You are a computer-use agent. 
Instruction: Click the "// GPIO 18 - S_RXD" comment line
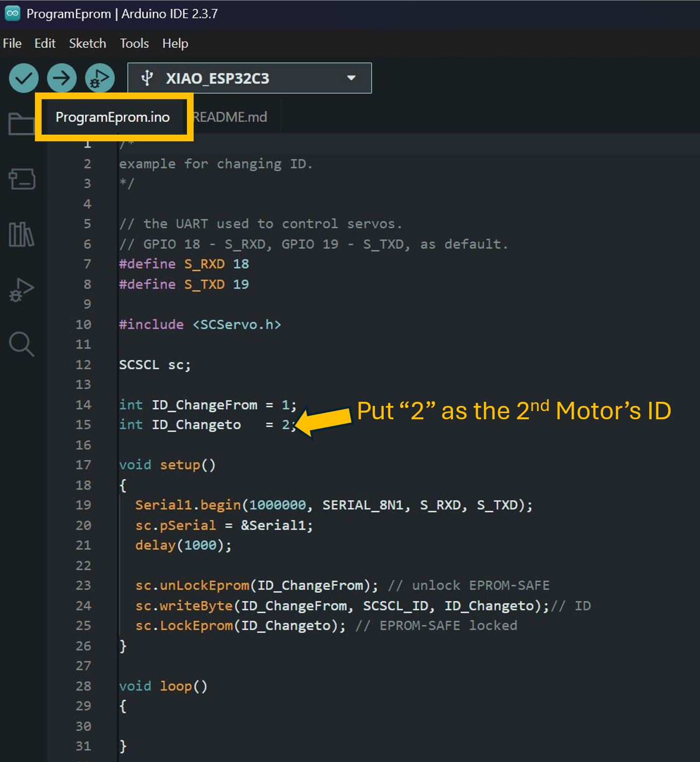tap(313, 244)
